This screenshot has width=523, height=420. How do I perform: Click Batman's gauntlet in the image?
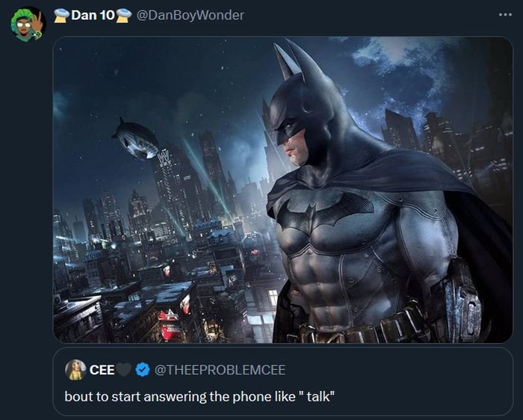(465, 303)
